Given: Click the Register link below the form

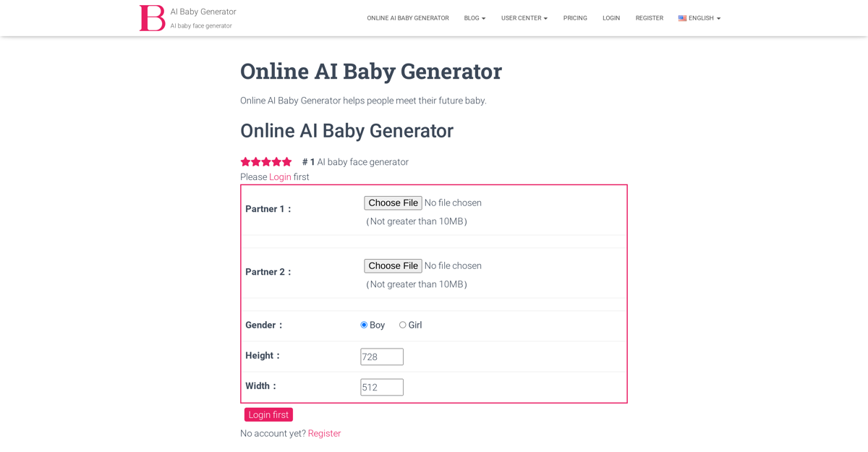Looking at the screenshot, I should (x=324, y=434).
